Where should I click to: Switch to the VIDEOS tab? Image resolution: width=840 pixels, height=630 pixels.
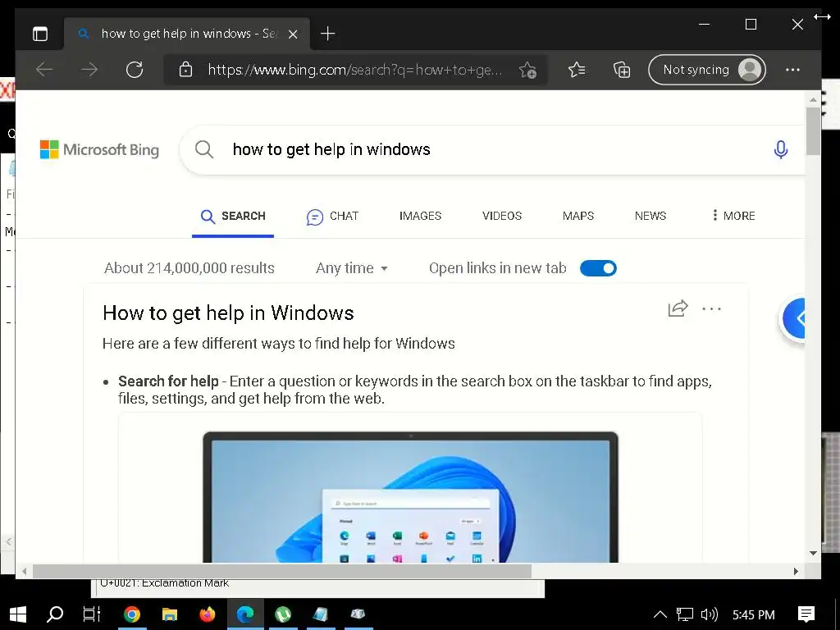tap(502, 216)
